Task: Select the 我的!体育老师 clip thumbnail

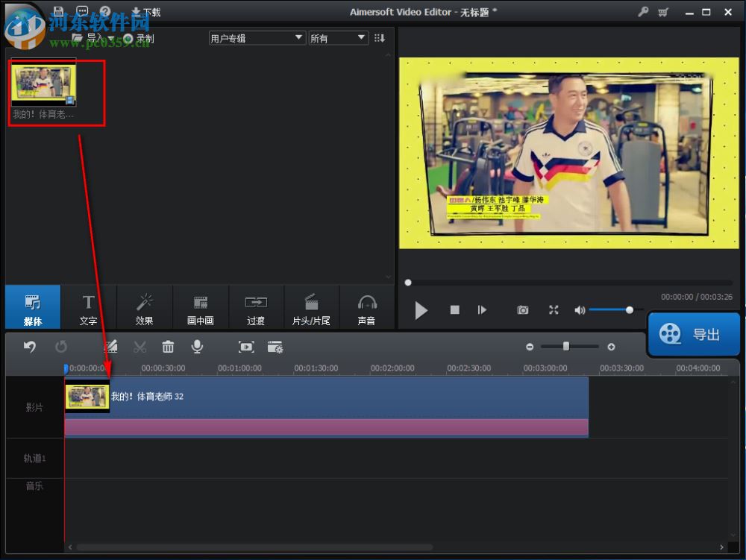Action: 43,84
